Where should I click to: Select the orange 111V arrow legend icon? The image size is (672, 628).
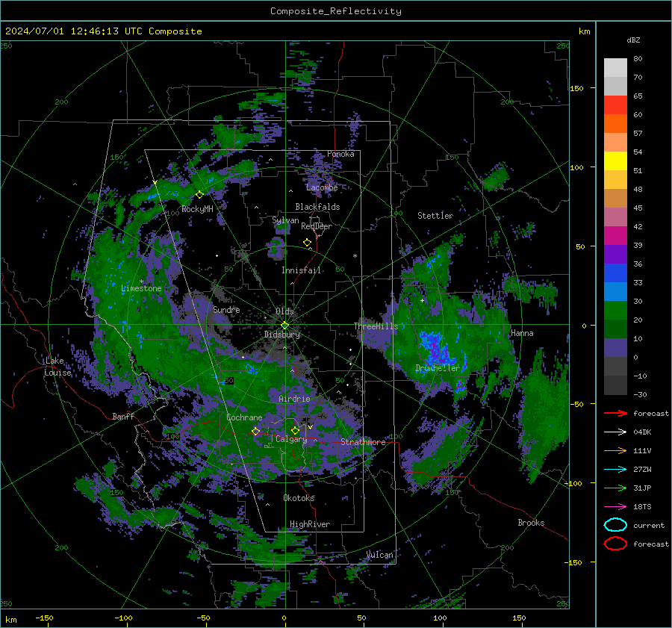pos(615,450)
